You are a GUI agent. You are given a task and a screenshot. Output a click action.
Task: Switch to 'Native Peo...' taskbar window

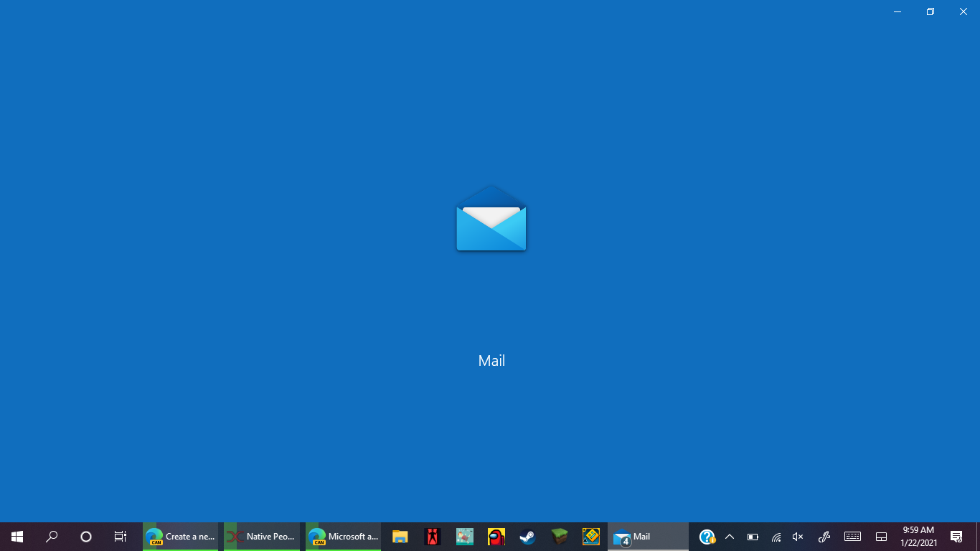(x=262, y=537)
